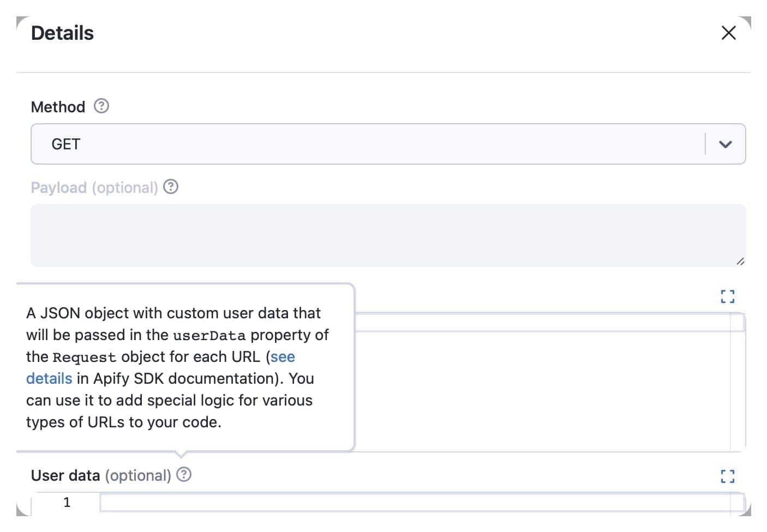Click the Details dialog title
Image resolution: width=767 pixels, height=532 pixels.
[62, 33]
